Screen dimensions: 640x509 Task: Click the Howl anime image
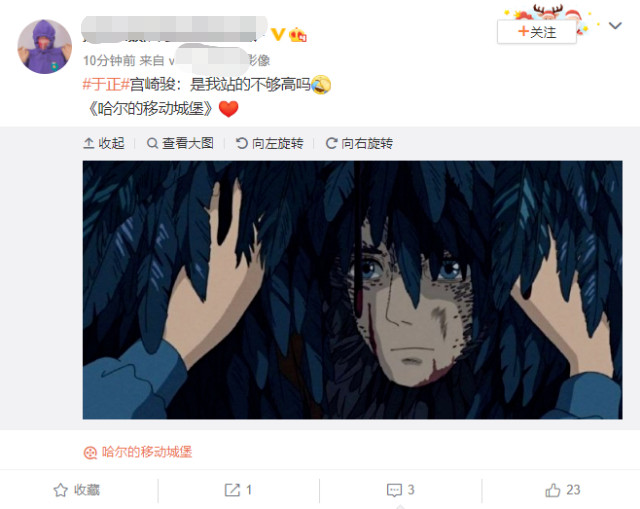(x=353, y=290)
